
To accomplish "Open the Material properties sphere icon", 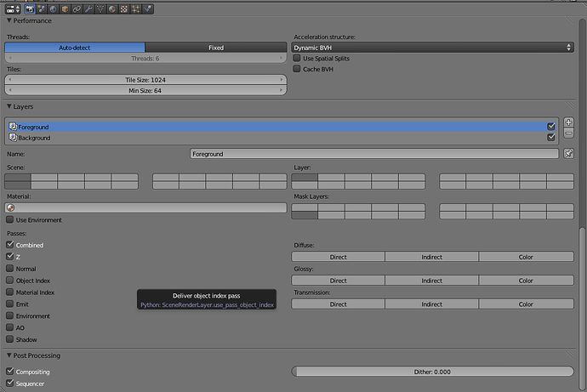I will click(x=112, y=9).
